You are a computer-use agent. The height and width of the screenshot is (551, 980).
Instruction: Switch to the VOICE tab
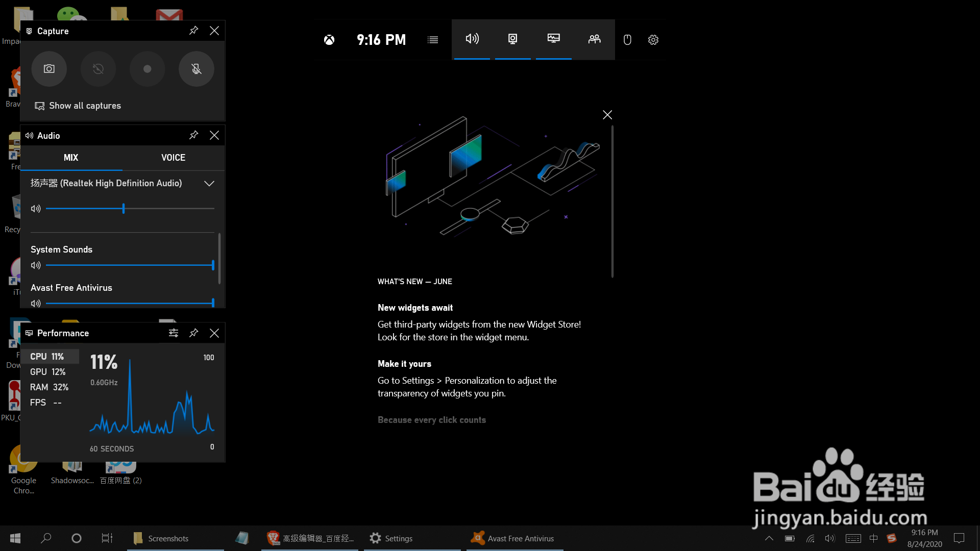point(173,158)
